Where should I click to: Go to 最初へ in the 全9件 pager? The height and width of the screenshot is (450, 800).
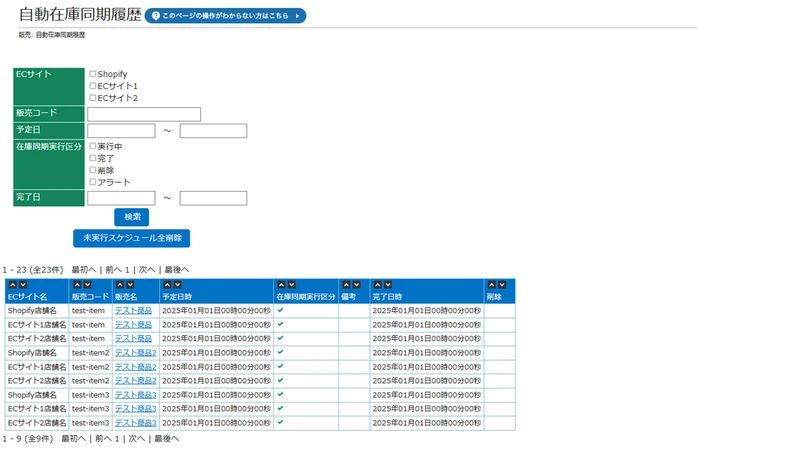[x=73, y=439]
